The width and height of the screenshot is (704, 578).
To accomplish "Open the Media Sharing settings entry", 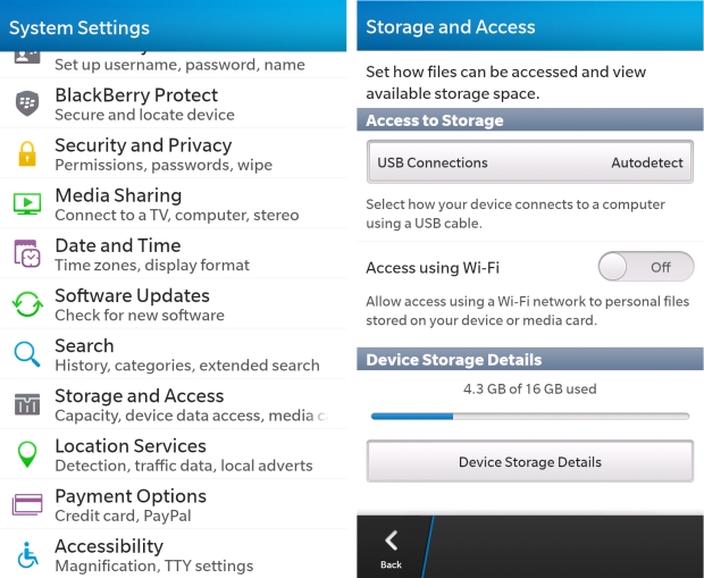I will [x=180, y=204].
